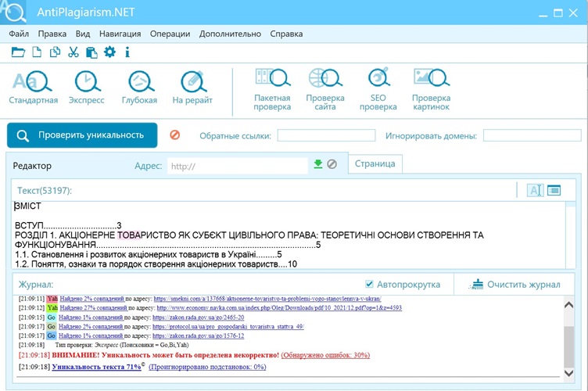Click Найдено 27% совпадений link
The height and width of the screenshot is (391, 588).
coord(93,308)
